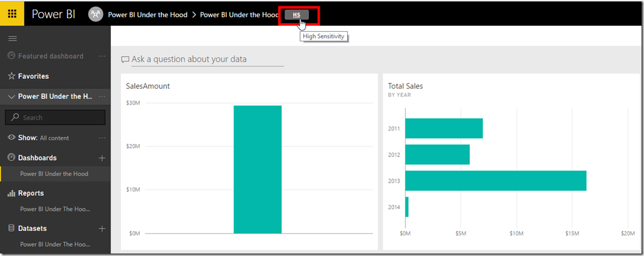Image resolution: width=644 pixels, height=256 pixels.
Task: Open the SalesAmount tile title
Action: pos(148,86)
